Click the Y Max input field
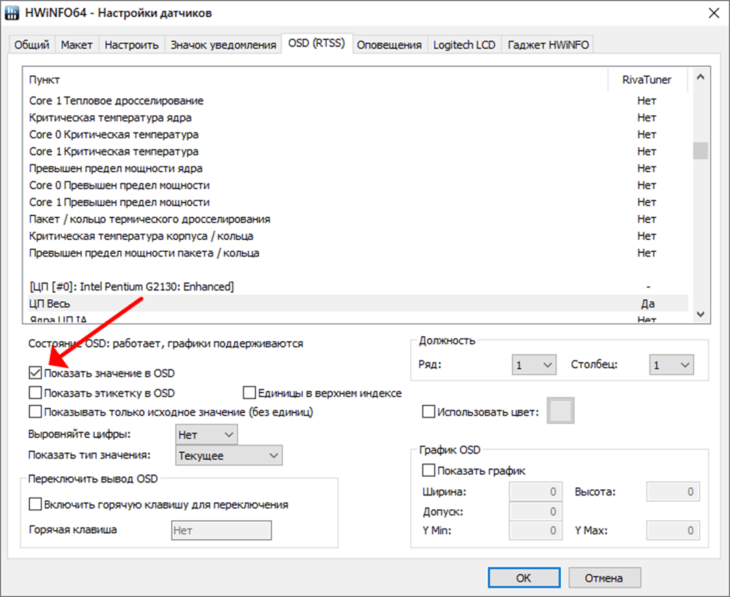The image size is (730, 597). click(673, 530)
